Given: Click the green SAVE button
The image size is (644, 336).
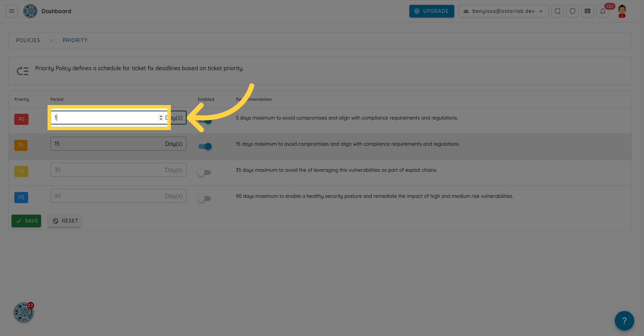Looking at the screenshot, I should 26,221.
